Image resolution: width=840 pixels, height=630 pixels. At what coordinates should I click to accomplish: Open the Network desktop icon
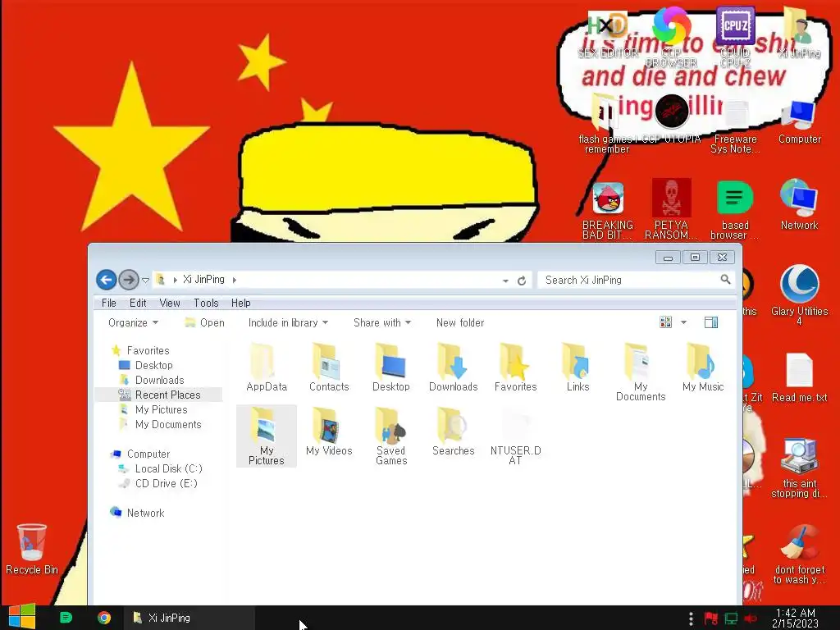[799, 206]
